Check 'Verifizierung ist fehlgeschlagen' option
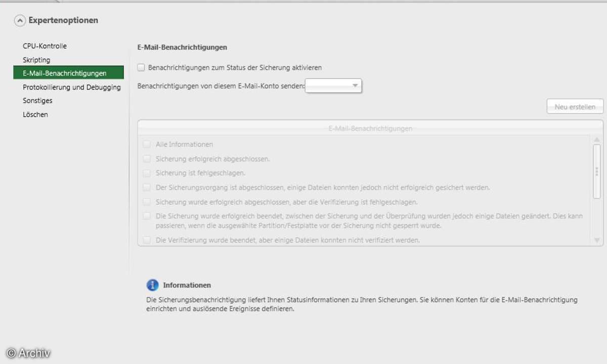607x364 pixels. coord(147,202)
